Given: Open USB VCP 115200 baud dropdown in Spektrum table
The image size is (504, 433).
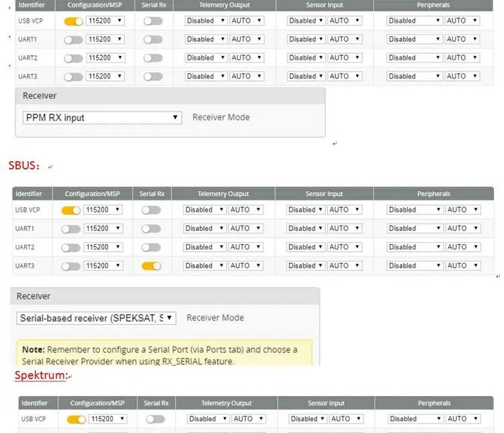Looking at the screenshot, I should 108,419.
